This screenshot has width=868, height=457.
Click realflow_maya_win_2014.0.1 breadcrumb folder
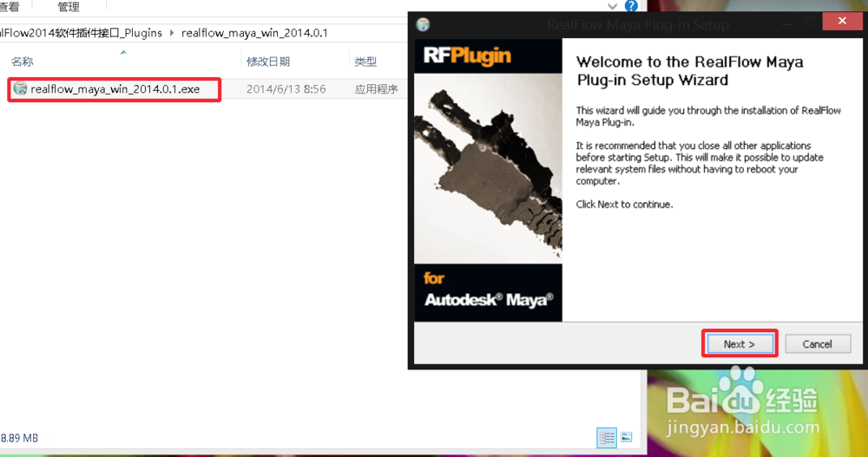click(254, 33)
